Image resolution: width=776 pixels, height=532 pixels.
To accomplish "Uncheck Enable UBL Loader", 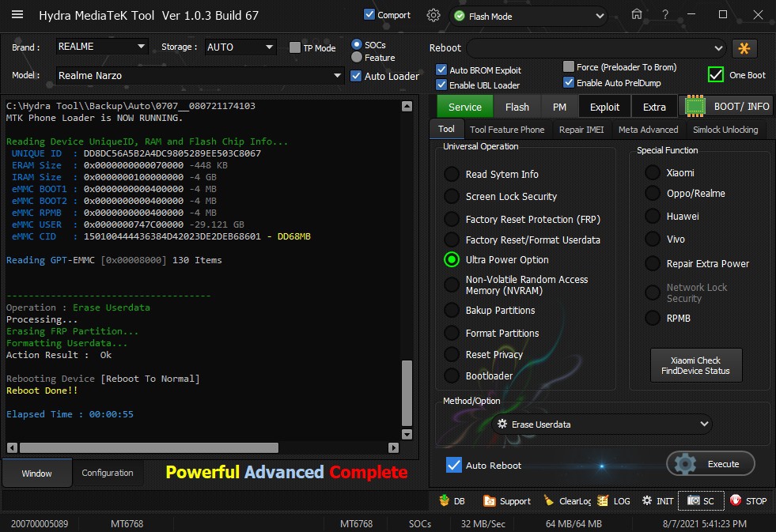I will [441, 85].
